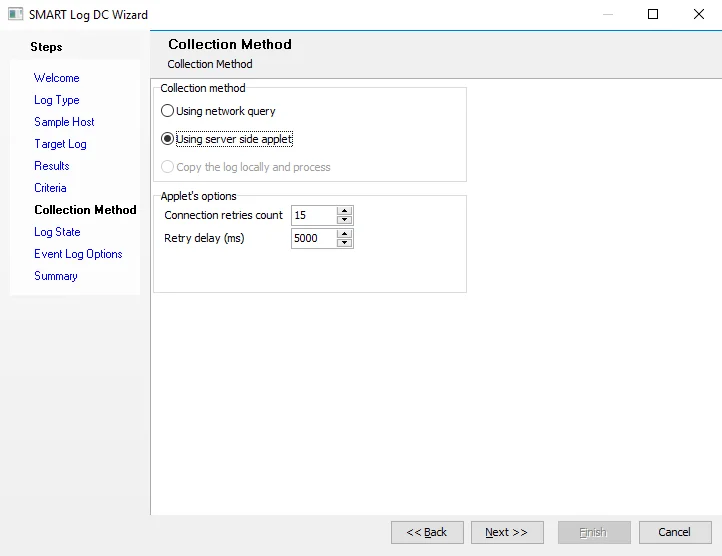Close the SMART Log DC Wizard window
722x556 pixels.
pyautogui.click(x=699, y=14)
